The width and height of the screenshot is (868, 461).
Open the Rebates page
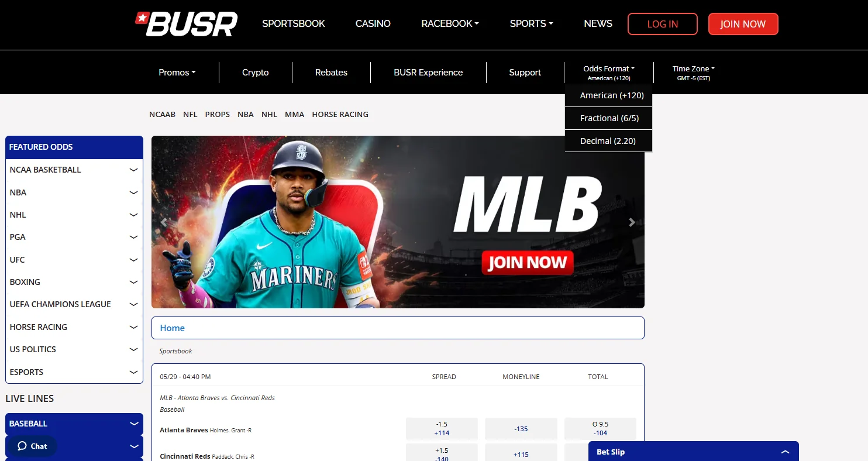pos(331,73)
